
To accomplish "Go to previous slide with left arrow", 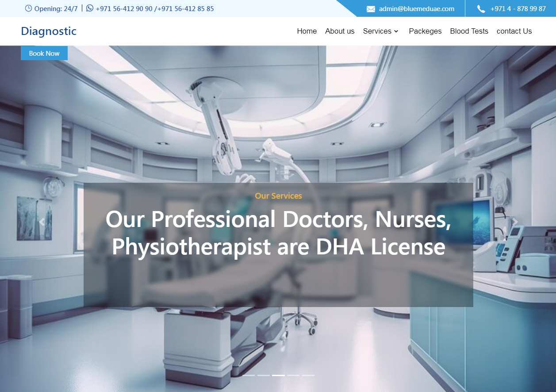I will [x=42, y=222].
